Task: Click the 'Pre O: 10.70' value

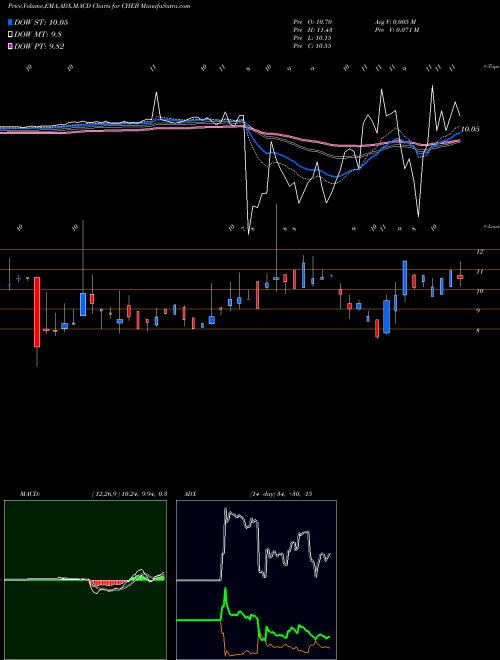Action: [313, 22]
